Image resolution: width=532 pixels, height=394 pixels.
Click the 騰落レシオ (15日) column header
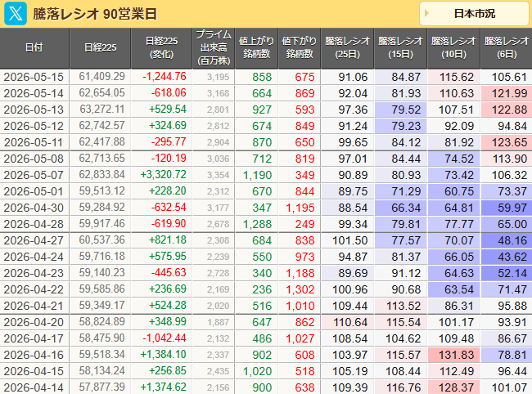400,47
